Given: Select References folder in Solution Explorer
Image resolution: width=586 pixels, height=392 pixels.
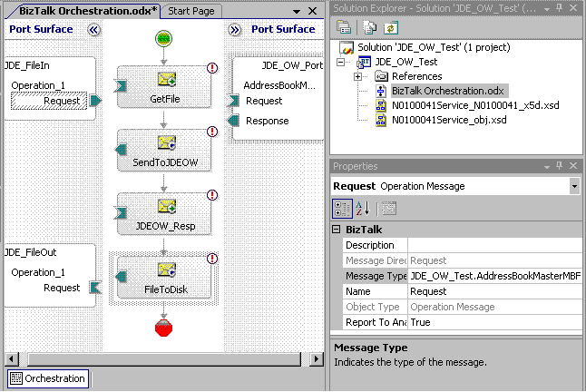Looking at the screenshot, I should tap(416, 76).
